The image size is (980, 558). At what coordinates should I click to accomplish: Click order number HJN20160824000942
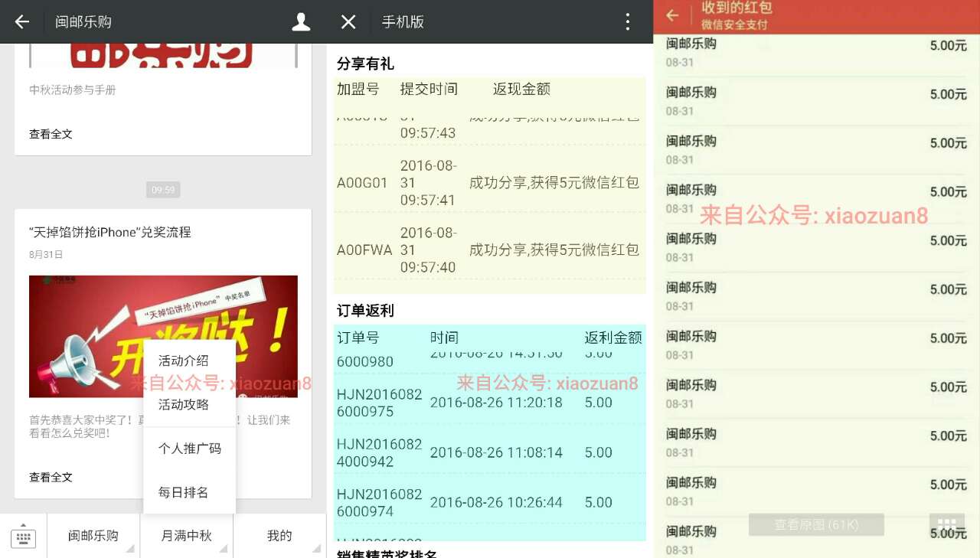click(380, 453)
